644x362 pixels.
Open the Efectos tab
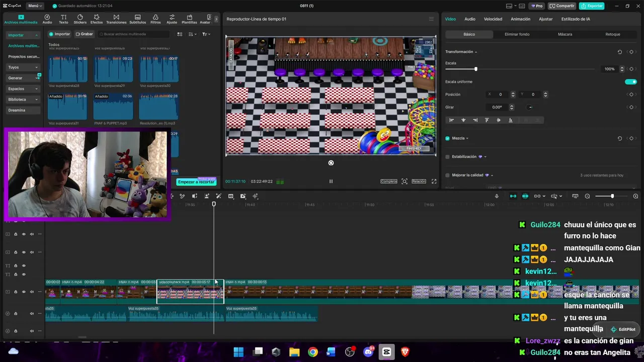97,19
